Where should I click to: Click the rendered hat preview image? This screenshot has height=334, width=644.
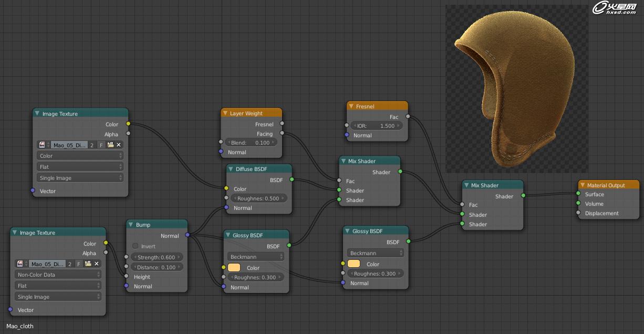(517, 89)
